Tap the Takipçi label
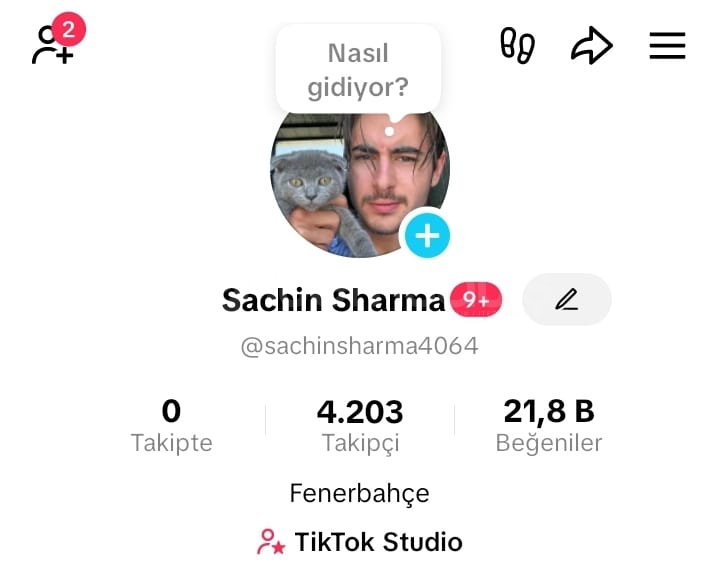Image resolution: width=720 pixels, height=576 pixels. [360, 443]
